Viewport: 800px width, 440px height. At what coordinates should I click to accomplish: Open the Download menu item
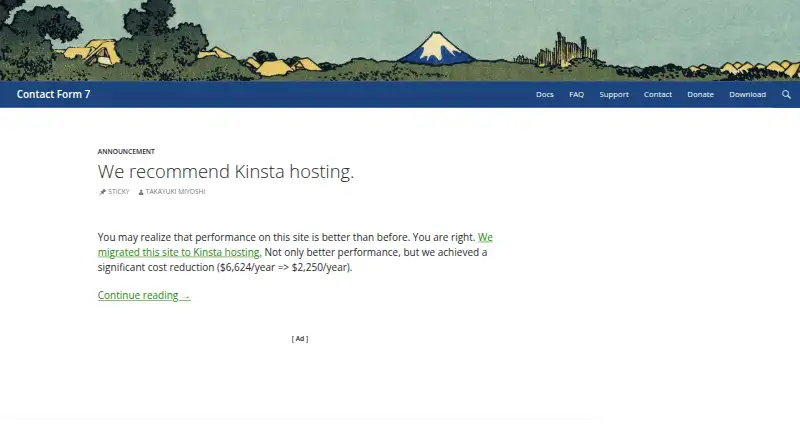[x=747, y=94]
